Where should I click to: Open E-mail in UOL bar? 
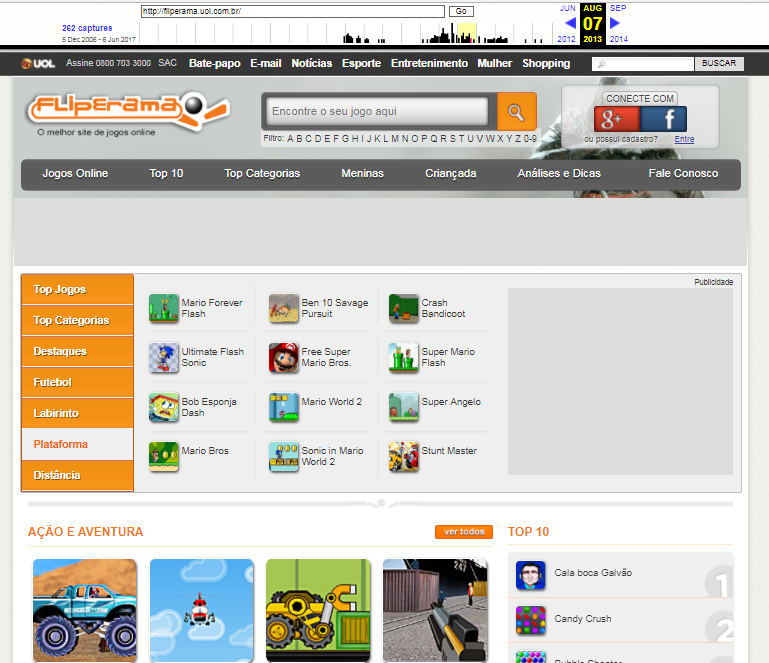[266, 63]
